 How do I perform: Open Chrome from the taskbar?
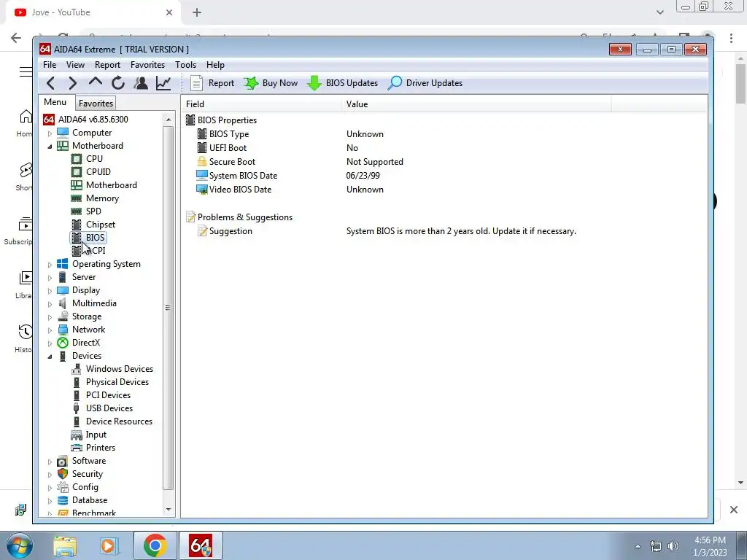click(x=155, y=545)
